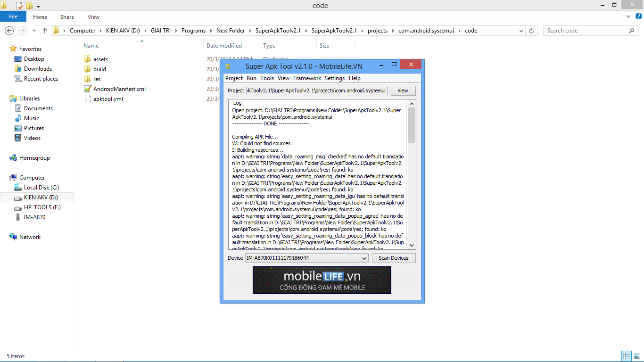
Task: Open the address bar history dropdown
Action: click(521, 31)
